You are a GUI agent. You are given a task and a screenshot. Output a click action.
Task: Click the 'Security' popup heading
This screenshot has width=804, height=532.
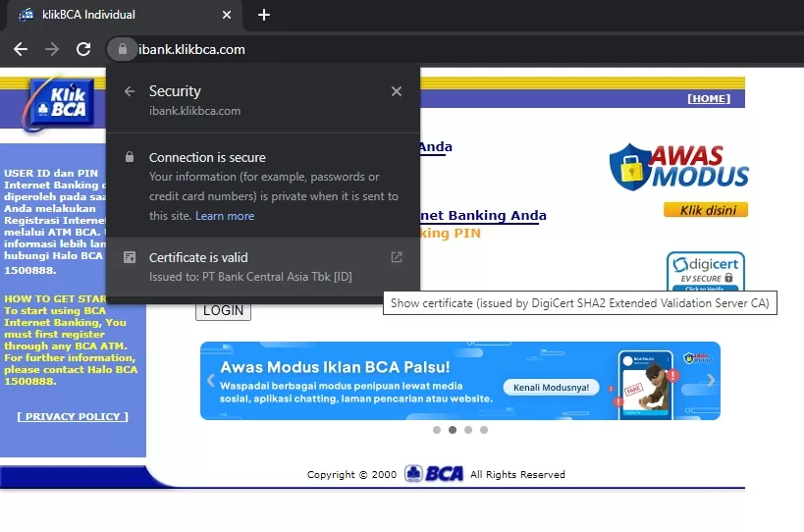(175, 91)
